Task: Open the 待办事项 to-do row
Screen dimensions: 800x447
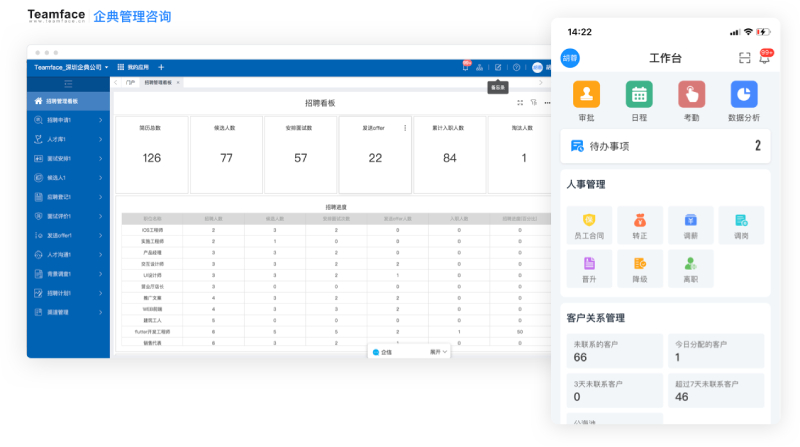Action: [x=665, y=146]
